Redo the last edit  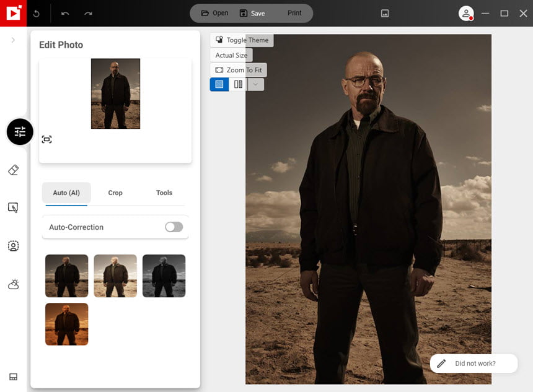89,14
